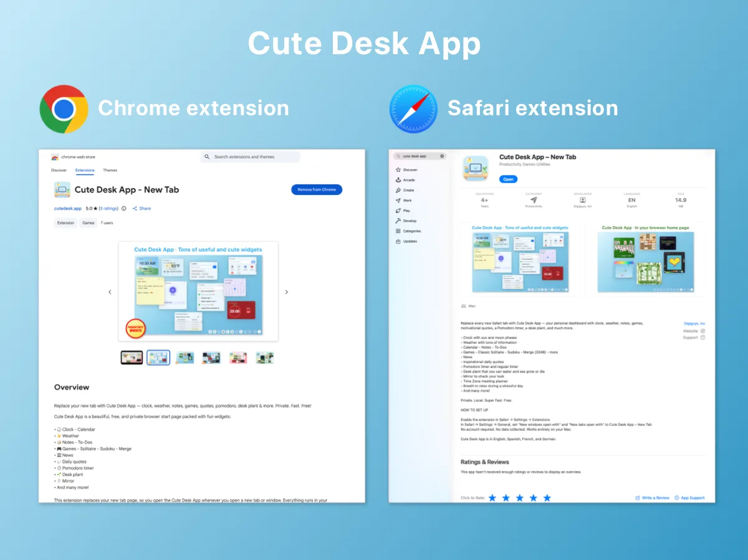The width and height of the screenshot is (748, 560).
Task: Select the Extensions tab in Chrome Web Store
Action: (85, 170)
